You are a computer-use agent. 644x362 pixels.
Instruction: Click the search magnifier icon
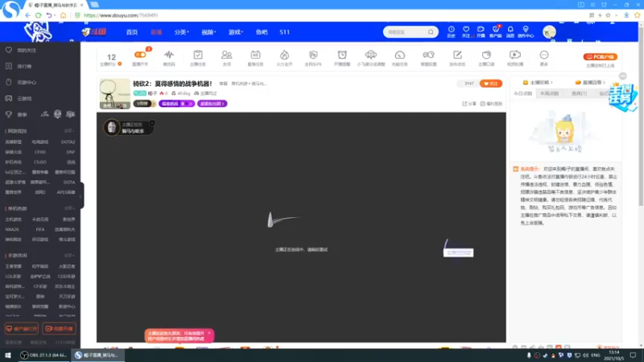coord(431,32)
